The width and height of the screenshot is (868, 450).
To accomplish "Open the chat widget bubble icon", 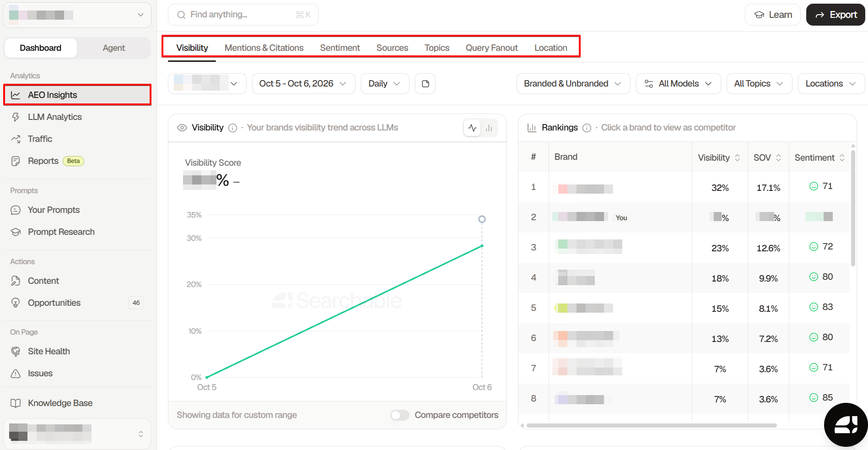I will (846, 425).
